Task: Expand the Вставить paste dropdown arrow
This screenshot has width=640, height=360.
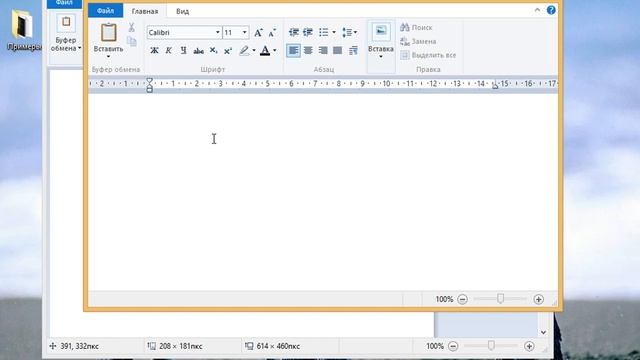Action: [x=109, y=57]
